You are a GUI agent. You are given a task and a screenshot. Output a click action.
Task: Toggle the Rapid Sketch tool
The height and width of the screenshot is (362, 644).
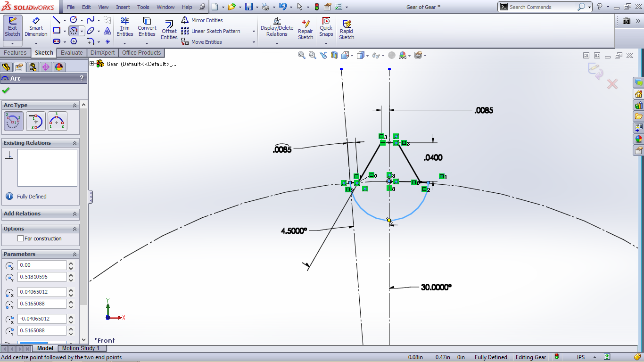(347, 29)
